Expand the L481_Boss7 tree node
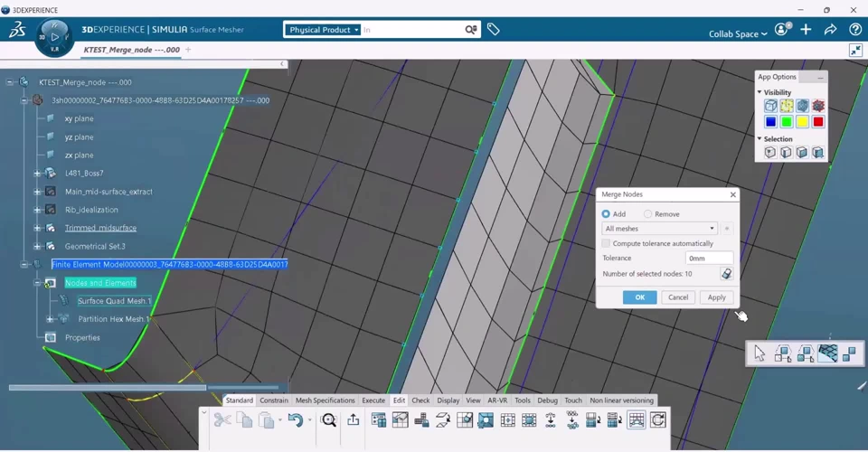Image resolution: width=868 pixels, height=452 pixels. coord(36,174)
